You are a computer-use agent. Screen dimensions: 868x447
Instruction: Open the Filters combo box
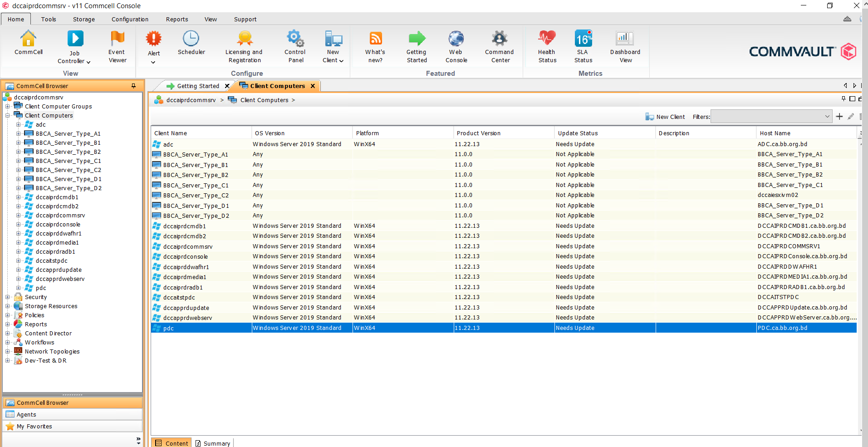(771, 117)
